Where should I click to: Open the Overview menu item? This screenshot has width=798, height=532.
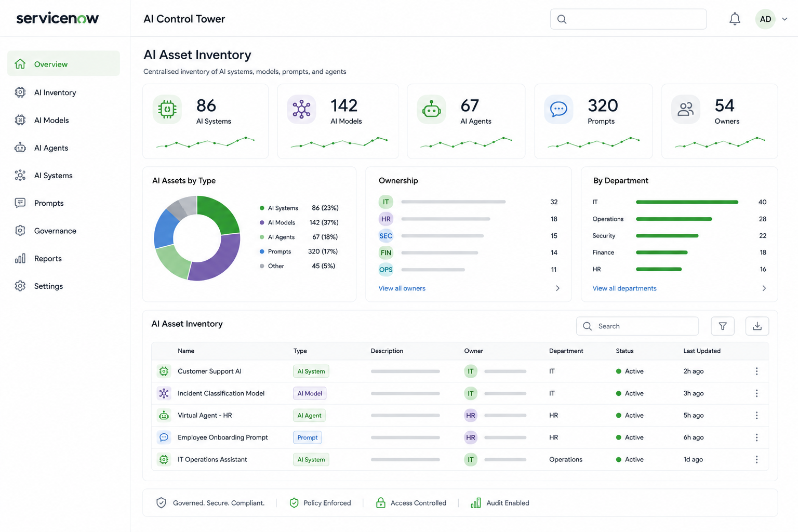(x=63, y=63)
